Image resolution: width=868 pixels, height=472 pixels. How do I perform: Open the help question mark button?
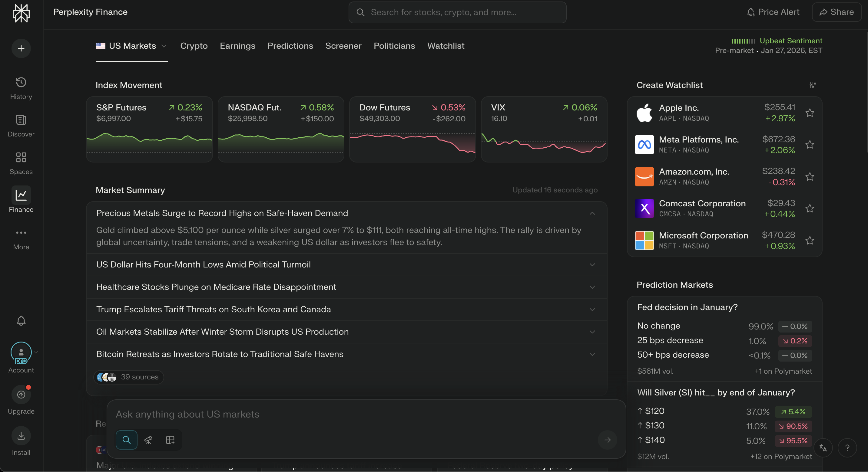click(847, 448)
